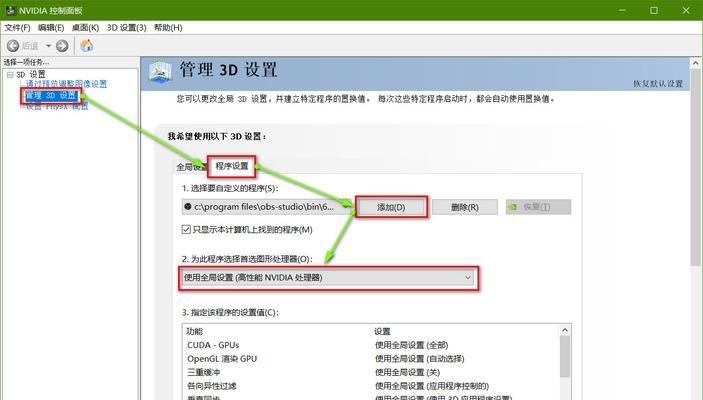Click the main page scroll-up arrow

click(x=696, y=63)
